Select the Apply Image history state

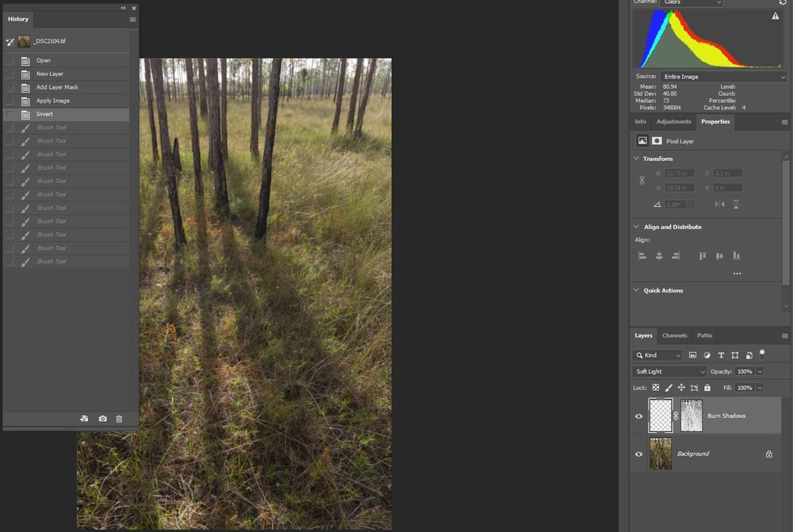67,101
